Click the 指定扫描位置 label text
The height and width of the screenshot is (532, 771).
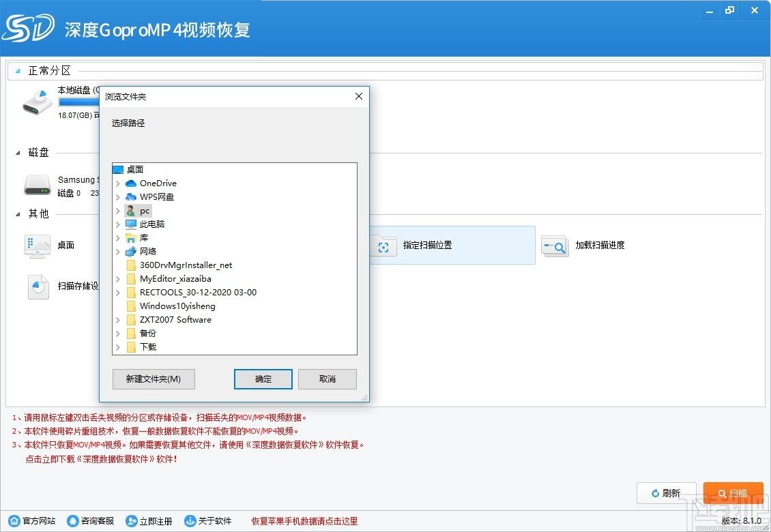427,246
